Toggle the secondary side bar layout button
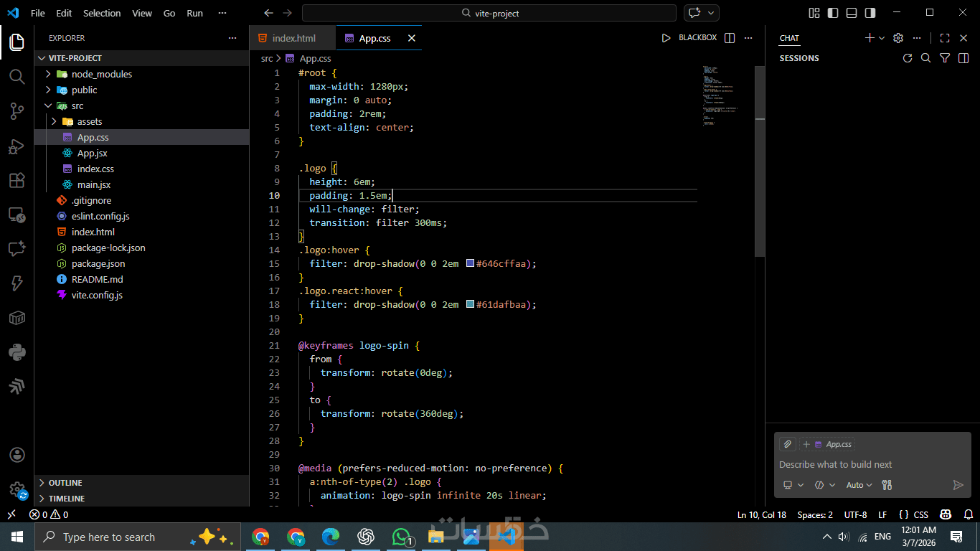 870,13
